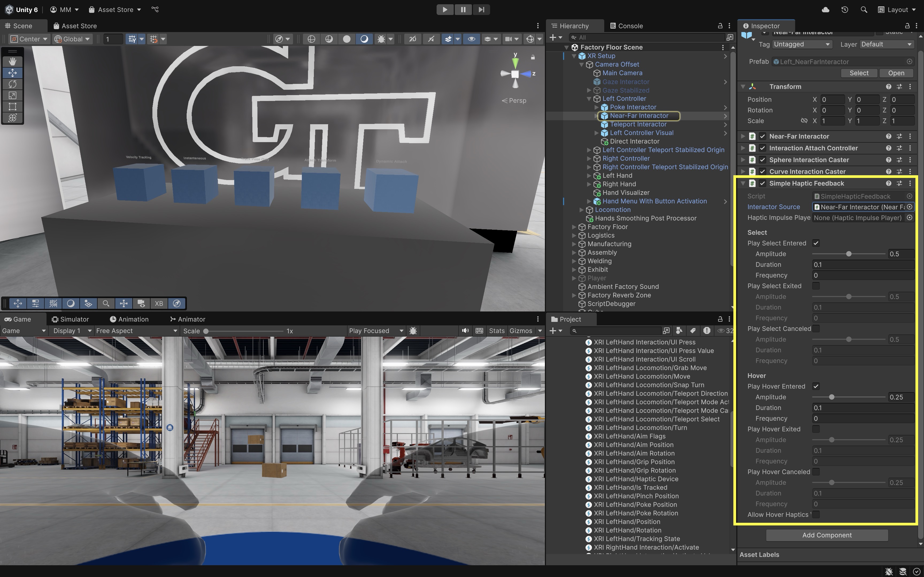The height and width of the screenshot is (577, 924).
Task: Uncheck Play Hover Entered checkbox
Action: click(816, 386)
